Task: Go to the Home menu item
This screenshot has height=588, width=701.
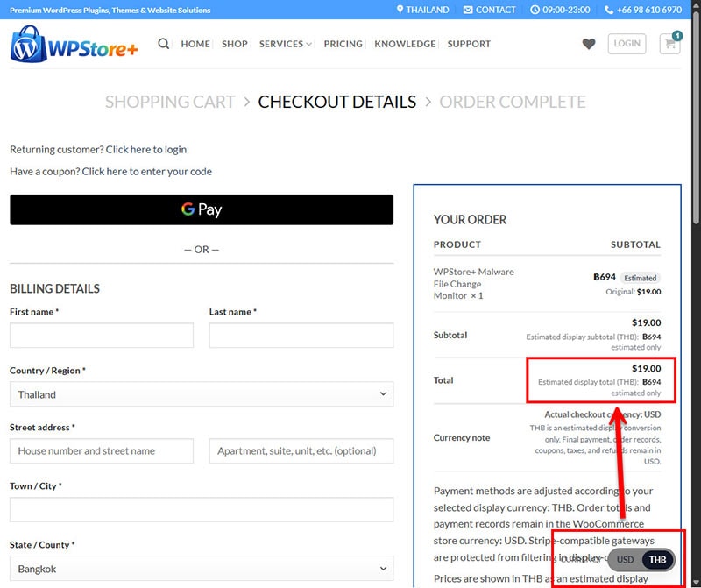Action: tap(195, 44)
